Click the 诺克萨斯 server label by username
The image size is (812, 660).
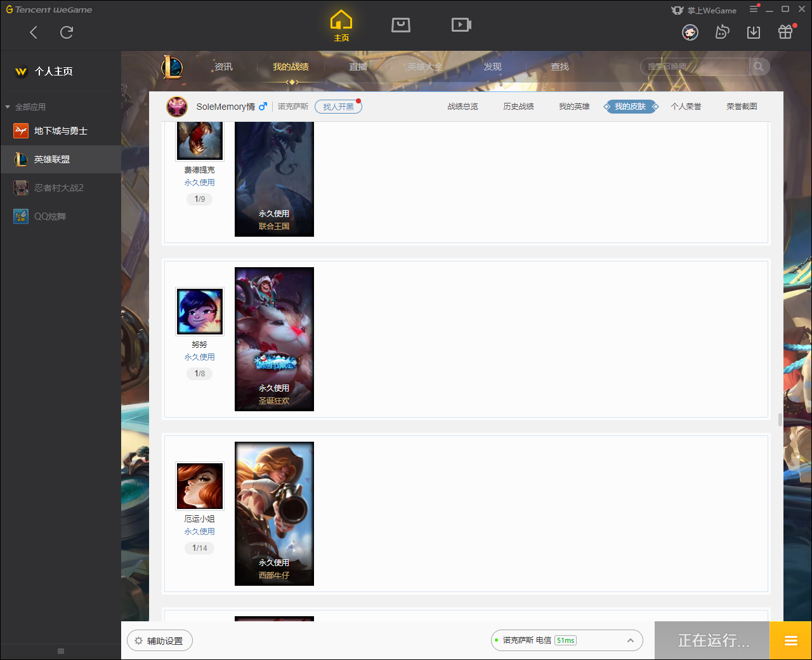293,107
